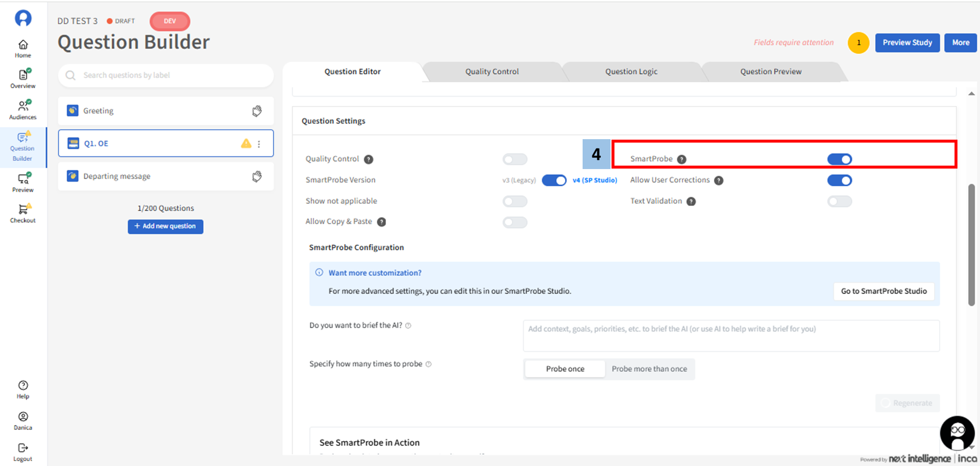Select Probe more than once option
The height and width of the screenshot is (466, 980).
click(x=649, y=369)
